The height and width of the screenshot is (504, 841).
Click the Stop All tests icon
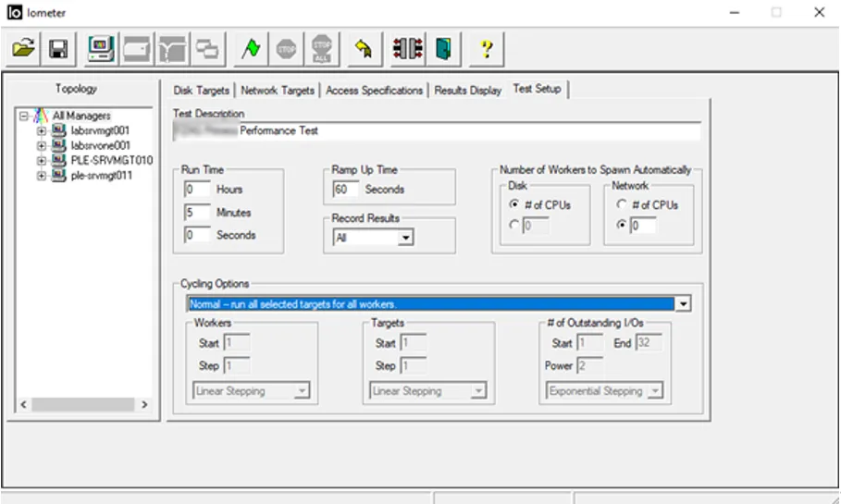(322, 49)
